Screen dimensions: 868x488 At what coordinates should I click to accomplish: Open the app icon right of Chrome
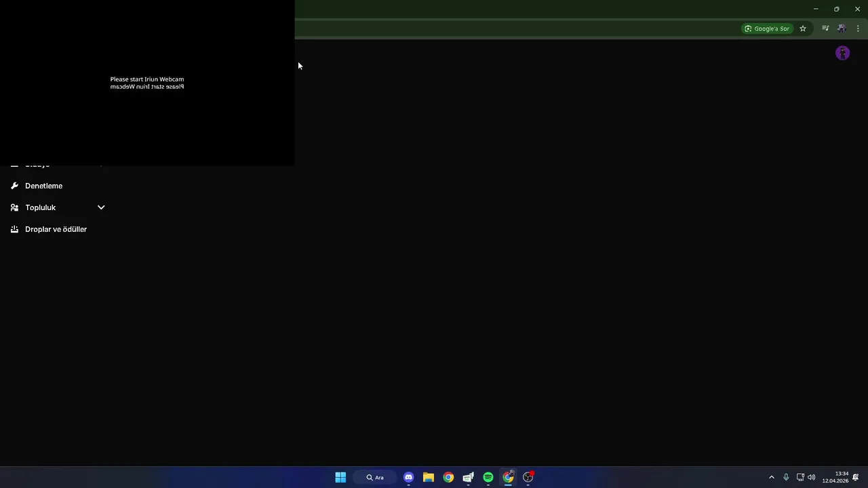468,477
